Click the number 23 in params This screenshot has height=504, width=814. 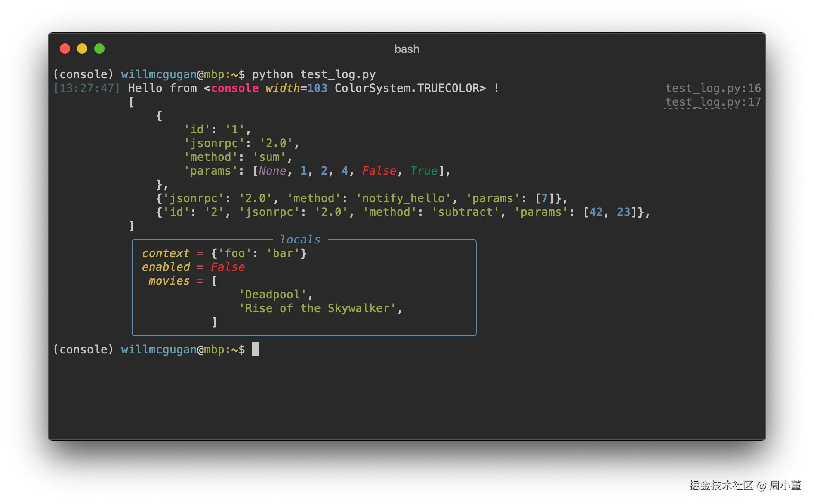tap(623, 212)
